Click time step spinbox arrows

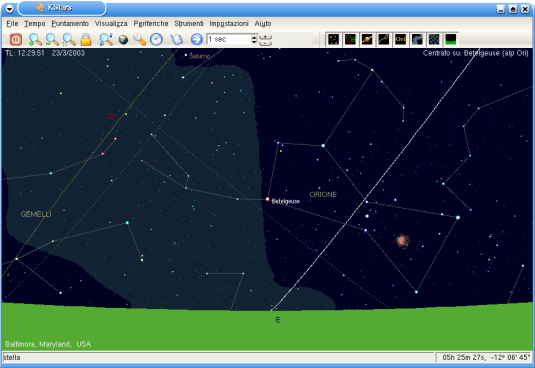click(x=254, y=40)
